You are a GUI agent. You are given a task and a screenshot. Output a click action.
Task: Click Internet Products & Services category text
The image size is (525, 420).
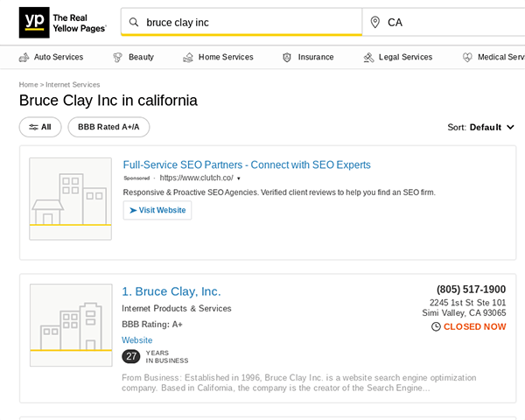point(177,309)
